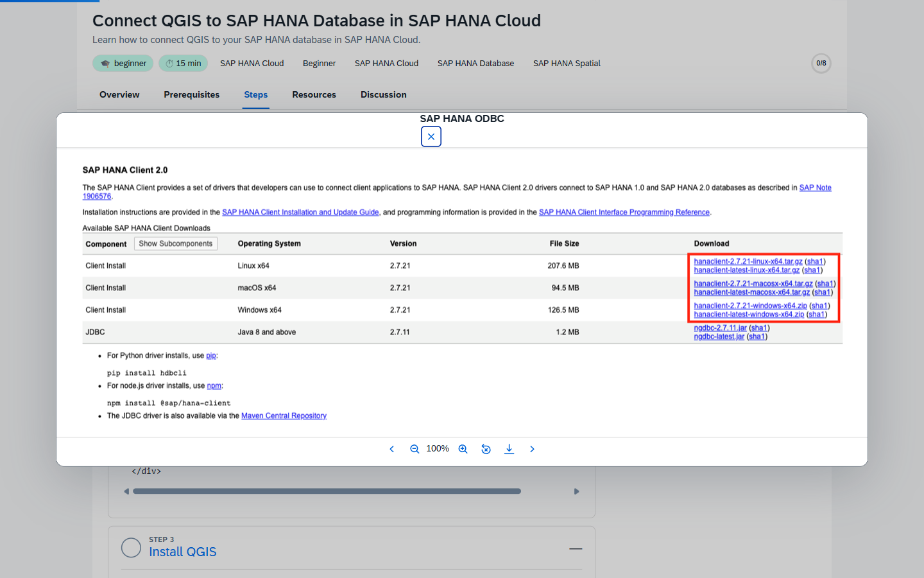Click the hanaclient-2.7.21-macosx-x64.tar.gz link
The width and height of the screenshot is (924, 578).
tap(753, 283)
